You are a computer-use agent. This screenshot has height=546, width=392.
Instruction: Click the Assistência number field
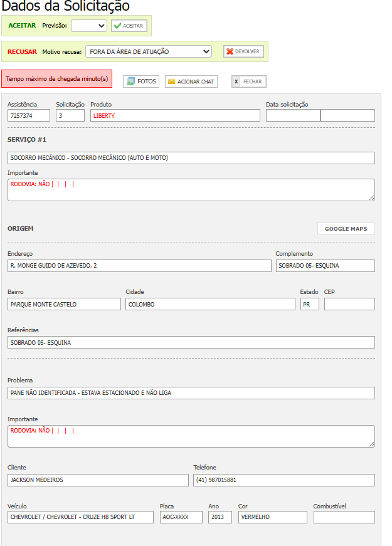click(x=29, y=115)
